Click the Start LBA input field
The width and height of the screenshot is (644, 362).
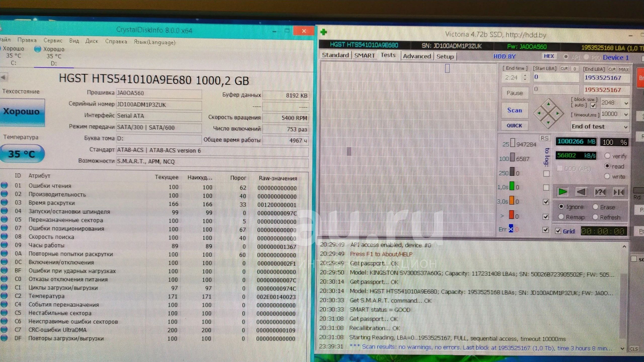(x=556, y=77)
